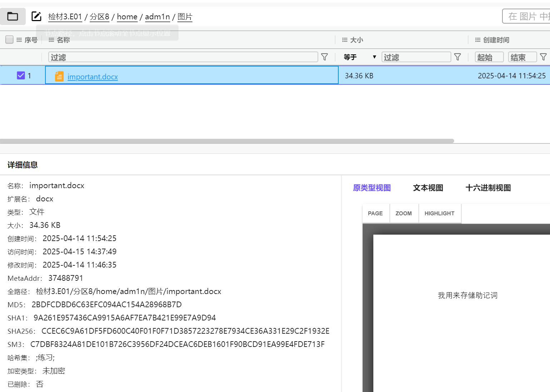This screenshot has width=550, height=392.
Task: Apply name column filter funnel icon
Action: pyautogui.click(x=325, y=57)
